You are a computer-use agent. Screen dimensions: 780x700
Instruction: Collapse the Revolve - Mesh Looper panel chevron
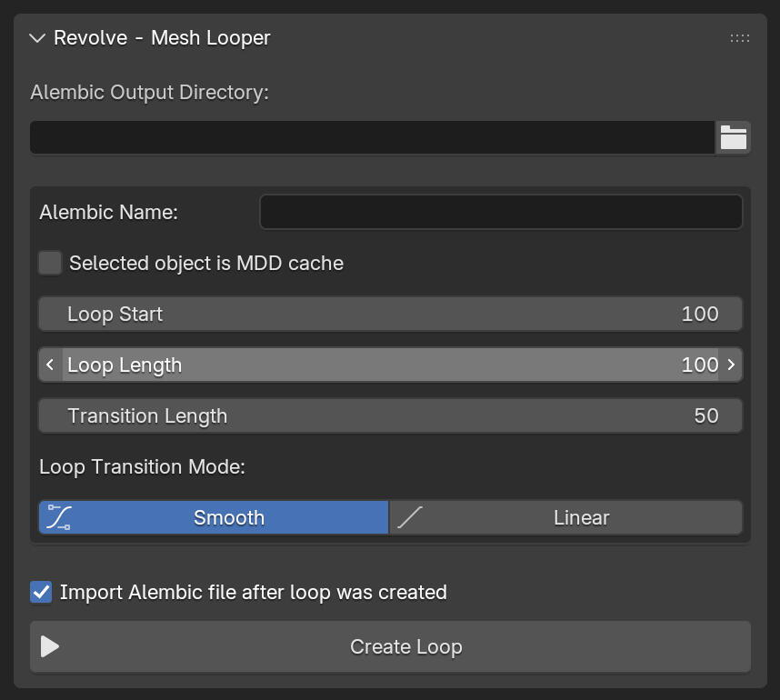click(x=37, y=38)
